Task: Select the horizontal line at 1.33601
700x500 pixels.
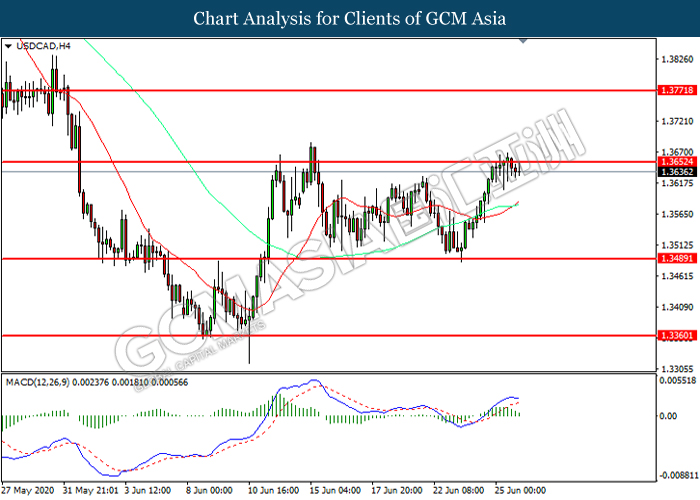Action: [329, 335]
